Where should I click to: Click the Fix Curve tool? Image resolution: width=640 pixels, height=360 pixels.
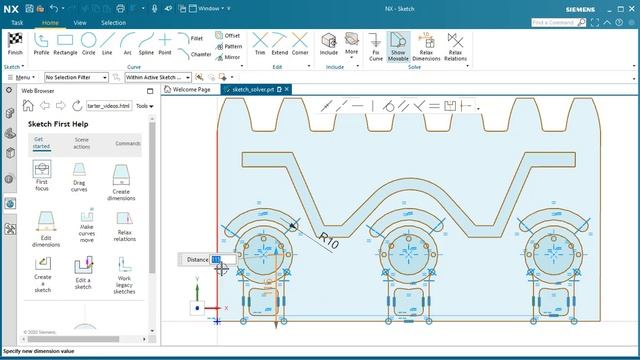coord(376,47)
